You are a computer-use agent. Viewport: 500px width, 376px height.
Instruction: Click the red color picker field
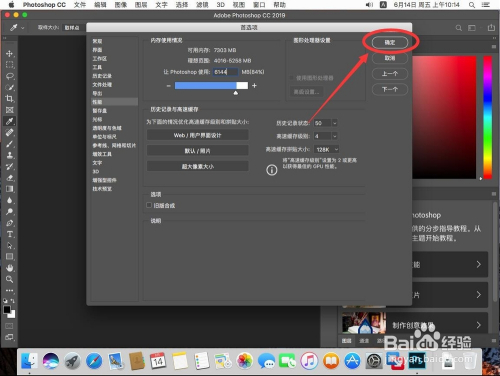[x=444, y=117]
